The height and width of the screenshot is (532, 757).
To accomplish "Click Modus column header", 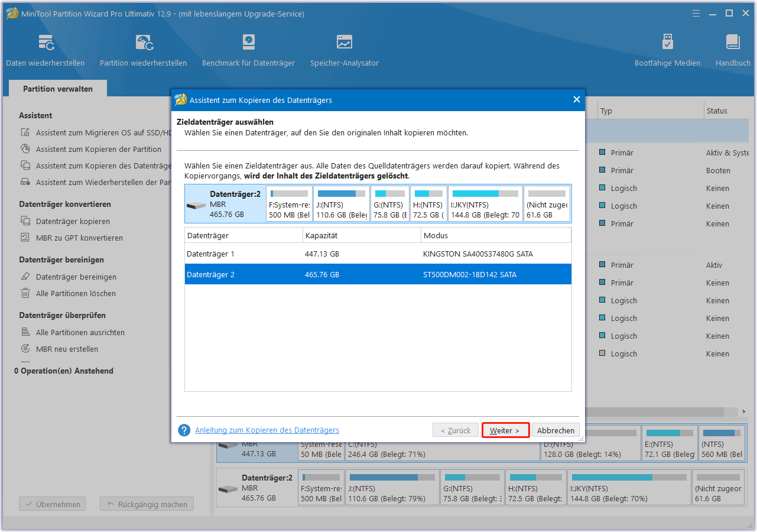I will (496, 235).
